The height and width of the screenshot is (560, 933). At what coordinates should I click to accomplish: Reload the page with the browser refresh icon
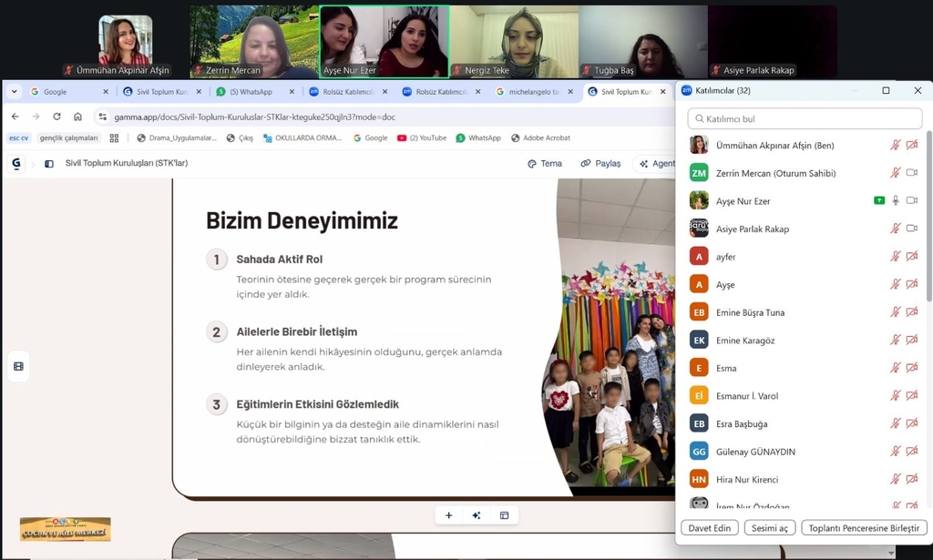56,117
